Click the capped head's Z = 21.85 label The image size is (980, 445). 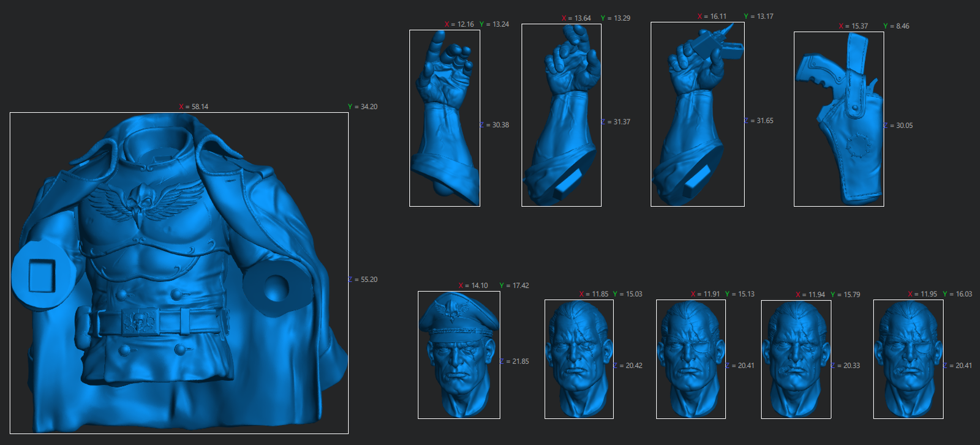[514, 362]
